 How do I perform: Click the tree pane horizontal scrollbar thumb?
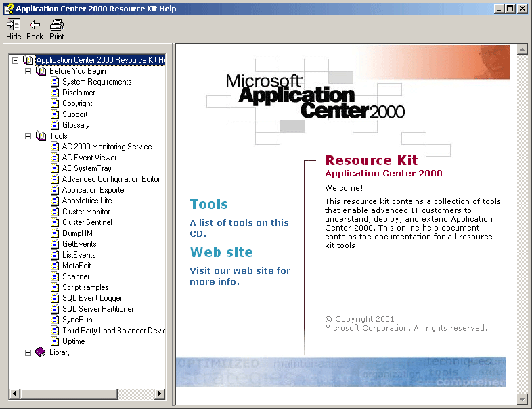(x=69, y=393)
